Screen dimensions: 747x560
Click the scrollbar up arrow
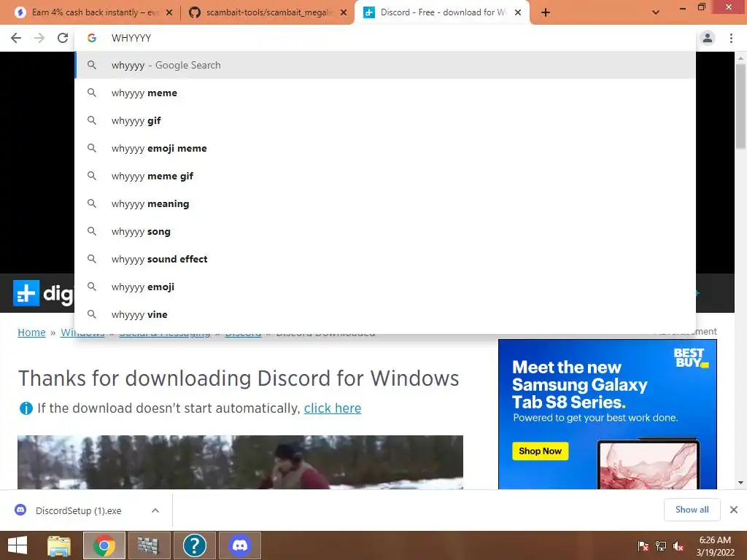740,58
